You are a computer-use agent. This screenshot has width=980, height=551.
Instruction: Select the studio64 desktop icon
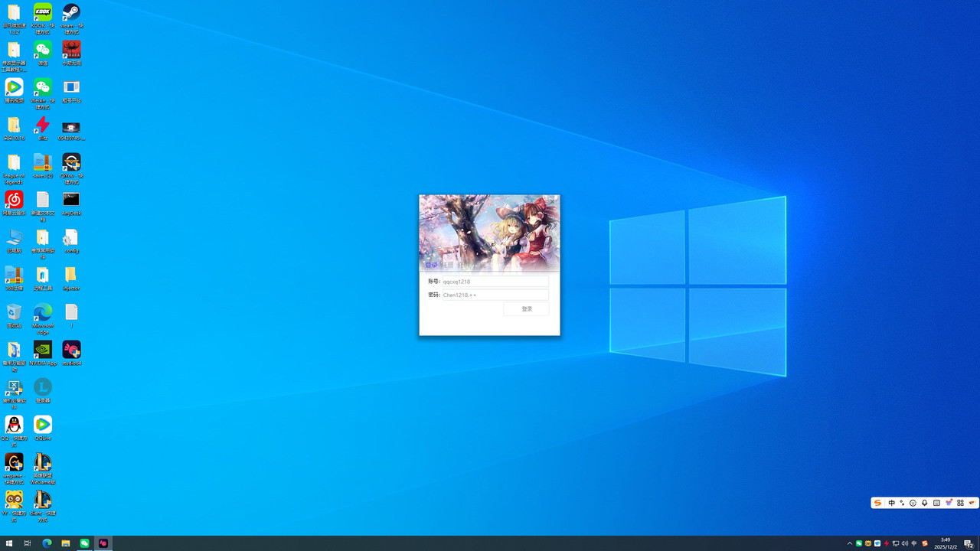(71, 354)
